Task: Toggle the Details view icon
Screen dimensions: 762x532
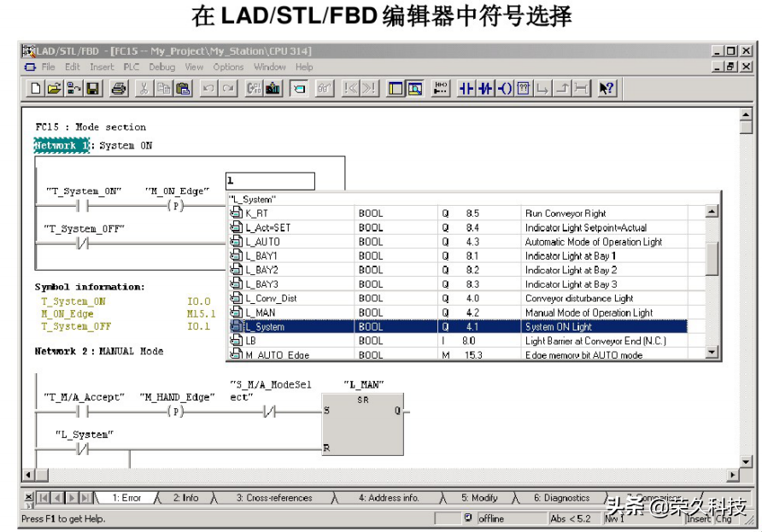Action: (x=414, y=89)
